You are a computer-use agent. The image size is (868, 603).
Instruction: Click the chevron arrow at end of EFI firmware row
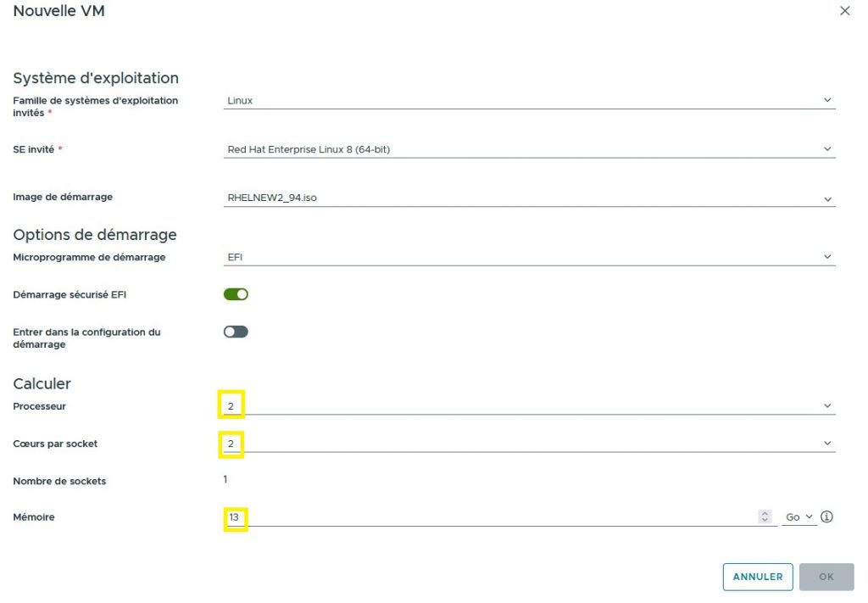tap(827, 257)
